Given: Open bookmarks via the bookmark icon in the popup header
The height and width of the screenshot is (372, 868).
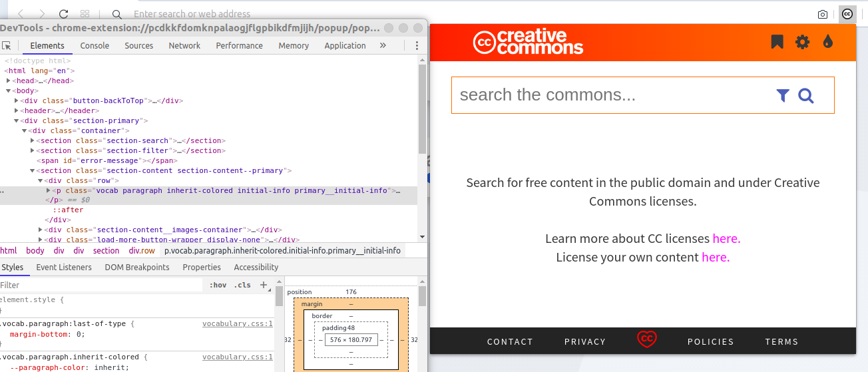Looking at the screenshot, I should click(777, 42).
